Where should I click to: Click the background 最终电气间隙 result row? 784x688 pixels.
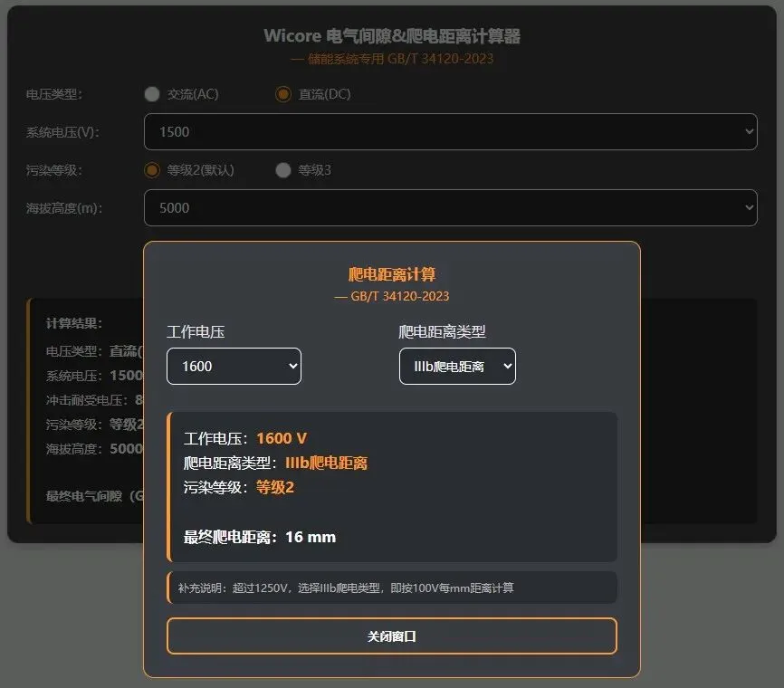click(94, 496)
